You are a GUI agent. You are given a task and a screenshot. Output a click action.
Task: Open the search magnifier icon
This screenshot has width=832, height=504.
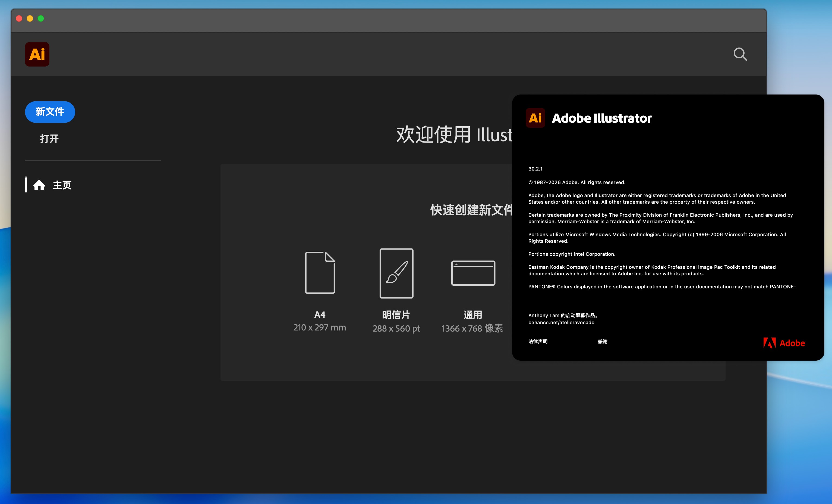(740, 54)
